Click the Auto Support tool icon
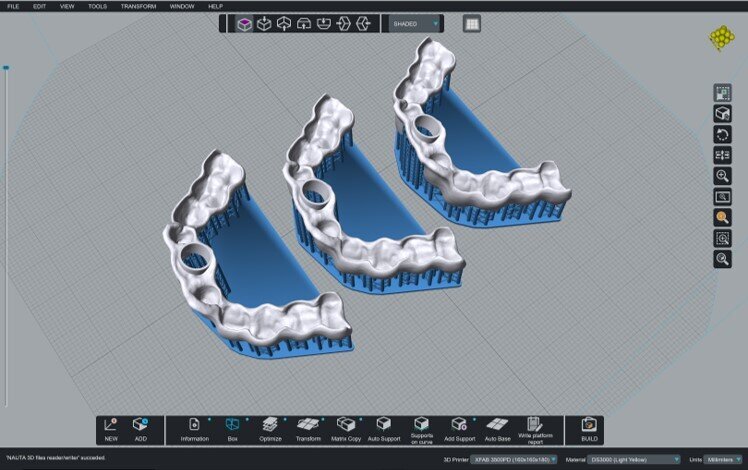The height and width of the screenshot is (470, 748). point(383,425)
